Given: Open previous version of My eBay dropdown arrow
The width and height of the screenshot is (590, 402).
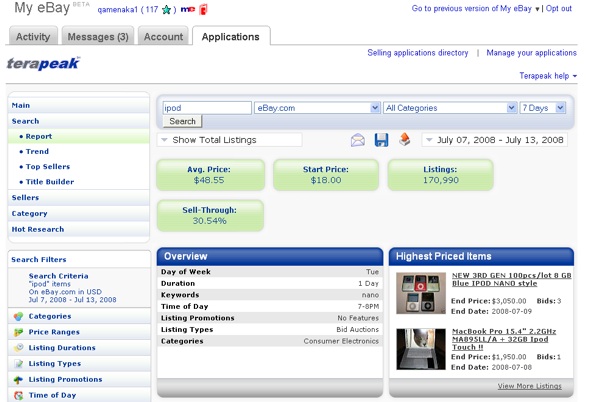Looking at the screenshot, I should 537,9.
